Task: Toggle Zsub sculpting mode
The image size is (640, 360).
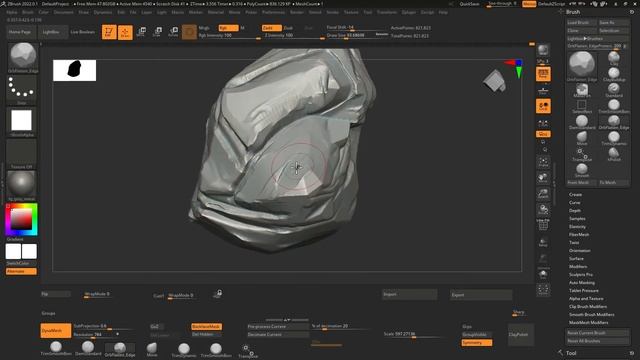Action: click(288, 28)
